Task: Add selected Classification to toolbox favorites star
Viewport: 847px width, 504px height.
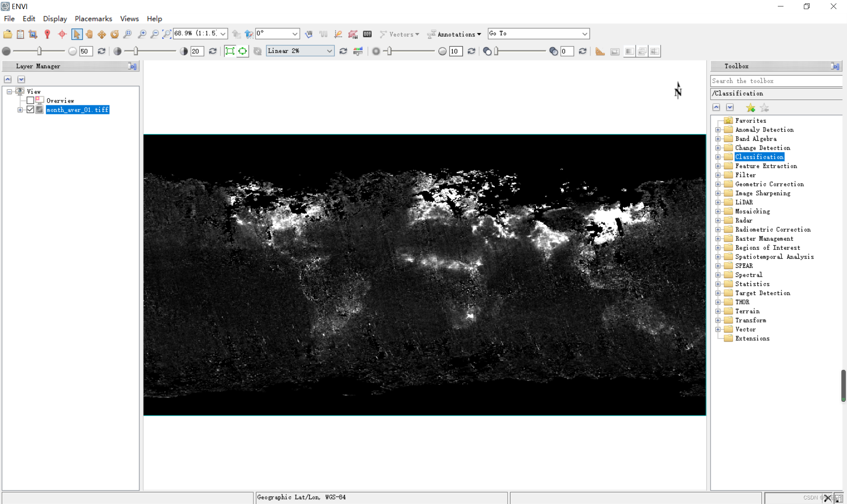Action: point(751,108)
